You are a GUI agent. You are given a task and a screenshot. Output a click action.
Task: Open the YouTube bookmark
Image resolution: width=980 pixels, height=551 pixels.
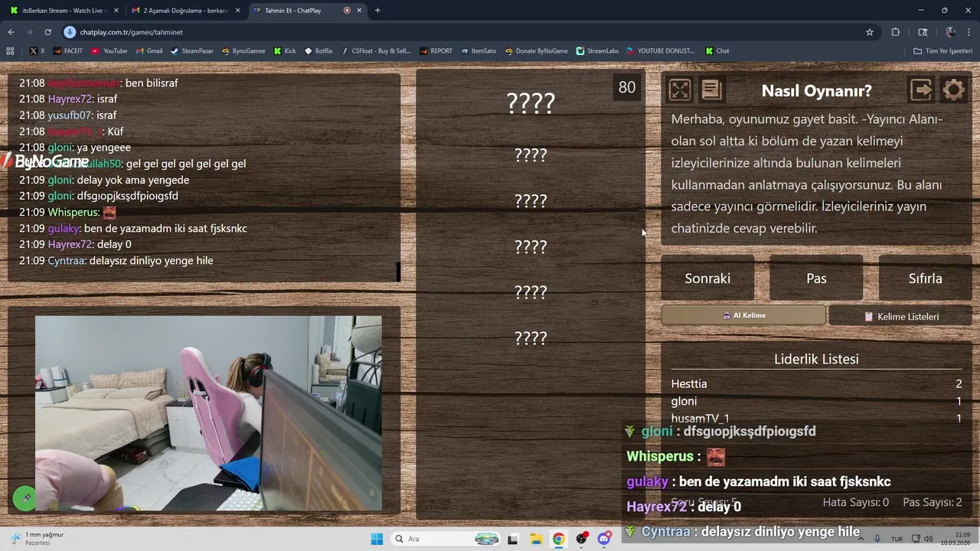109,51
